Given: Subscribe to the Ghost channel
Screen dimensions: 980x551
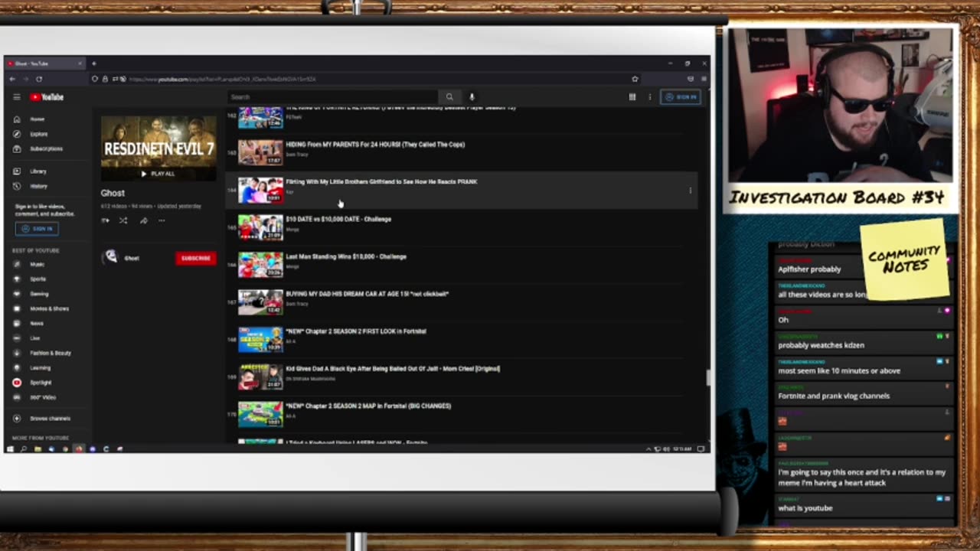Looking at the screenshot, I should pos(195,258).
